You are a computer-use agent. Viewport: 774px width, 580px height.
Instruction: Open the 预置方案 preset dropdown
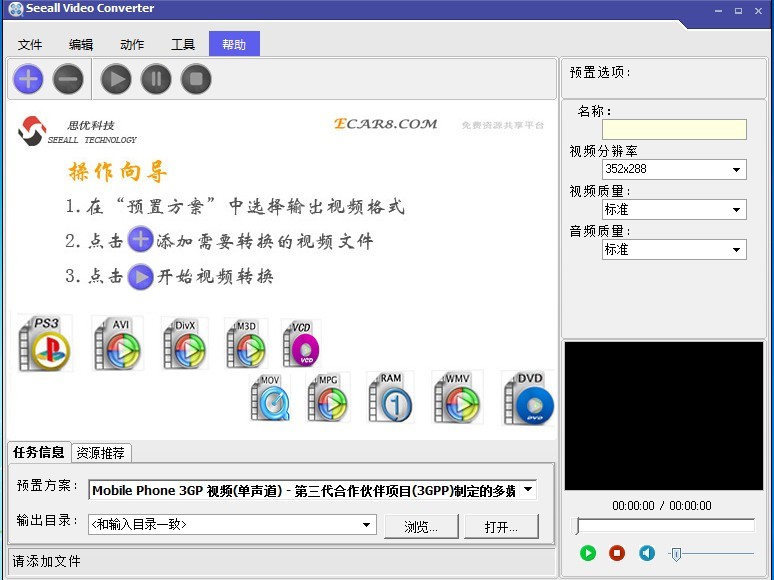312,490
